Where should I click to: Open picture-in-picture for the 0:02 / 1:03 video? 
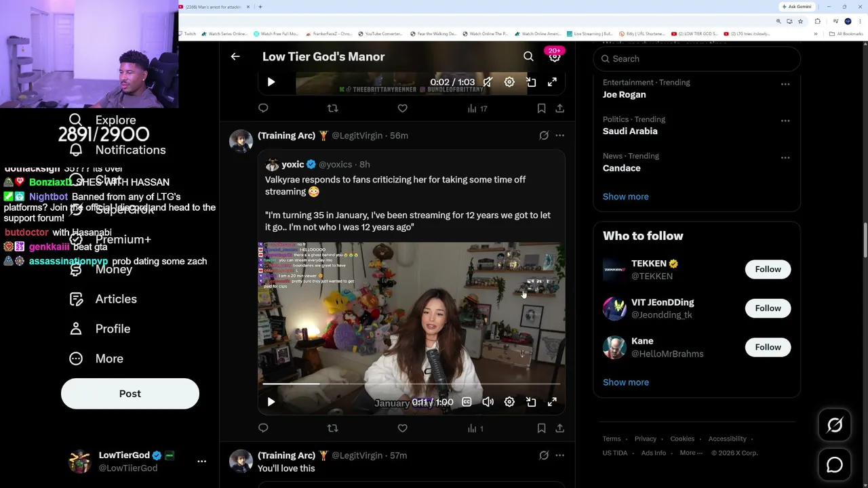(x=531, y=82)
